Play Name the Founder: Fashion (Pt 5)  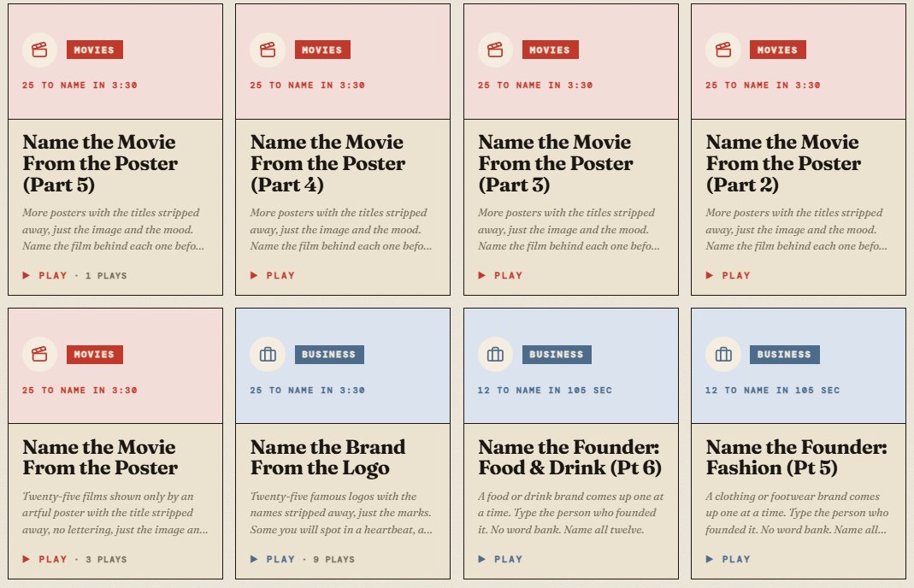[x=728, y=559]
